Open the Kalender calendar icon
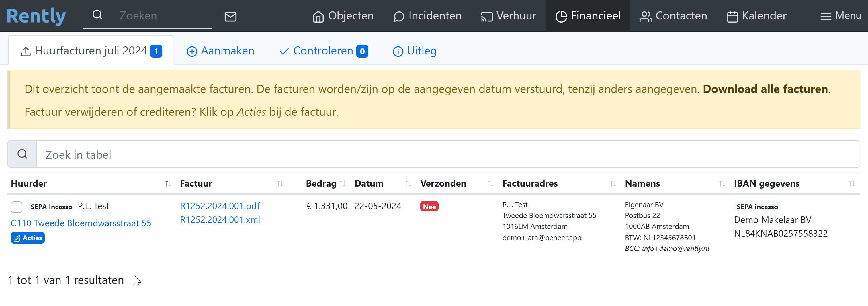The width and height of the screenshot is (868, 306). click(x=732, y=16)
